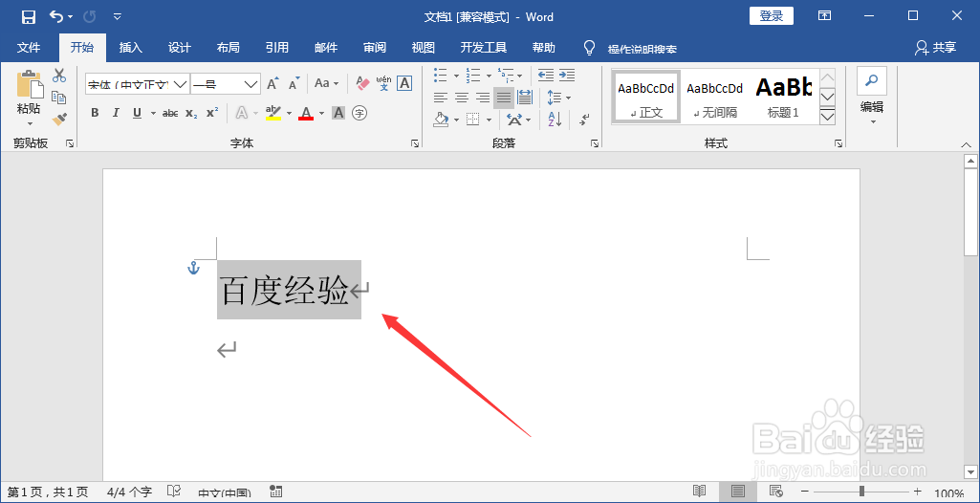Click the 粘贴 paste button
Image resolution: width=980 pixels, height=503 pixels.
click(x=29, y=98)
